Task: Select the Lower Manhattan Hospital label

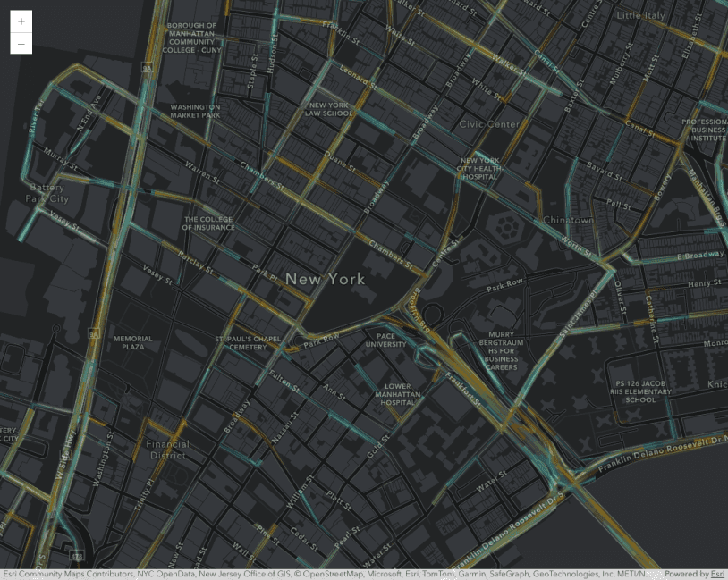Action: tap(399, 393)
